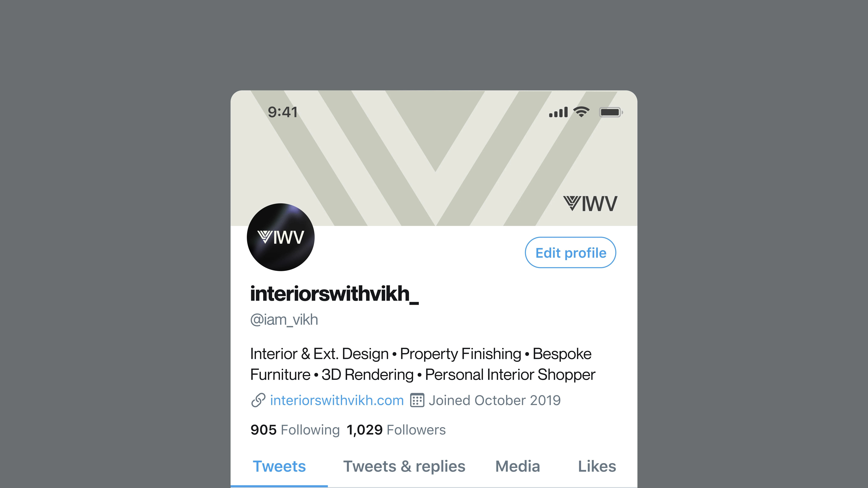Click the profile bio description text
Viewport: 868px width, 488px height.
point(423,364)
